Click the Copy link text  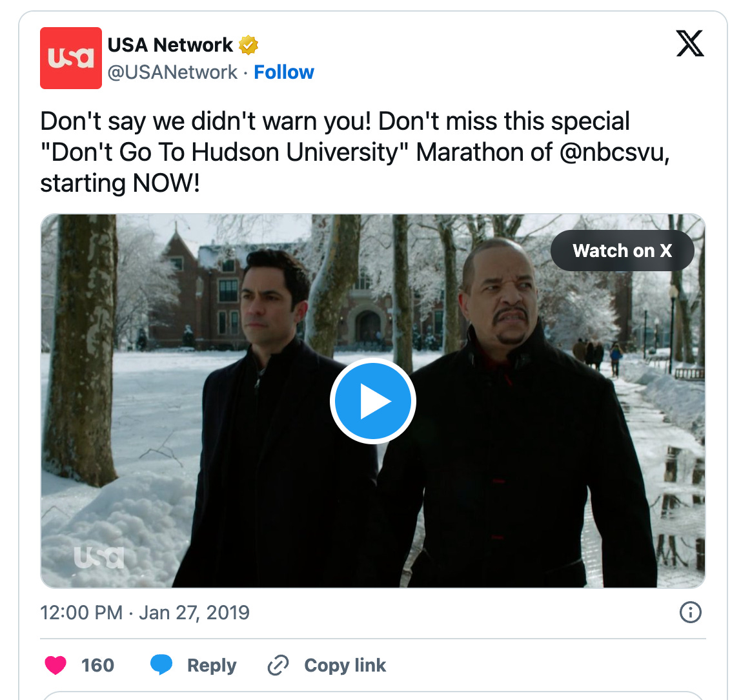345,665
